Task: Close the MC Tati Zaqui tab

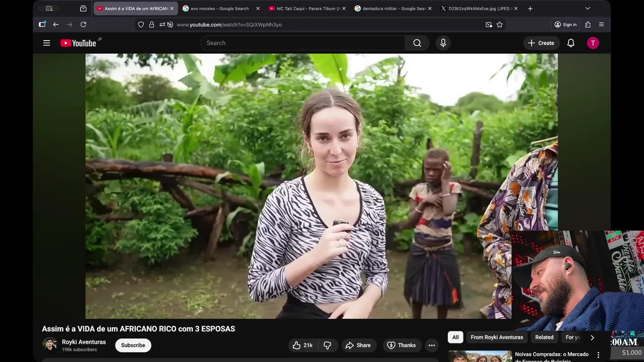Action: coord(344,9)
